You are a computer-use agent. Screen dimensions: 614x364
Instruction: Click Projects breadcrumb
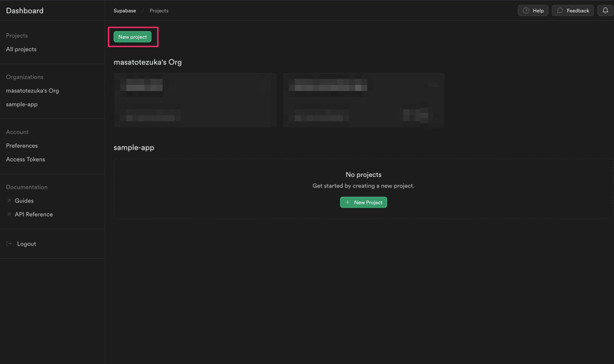(159, 11)
